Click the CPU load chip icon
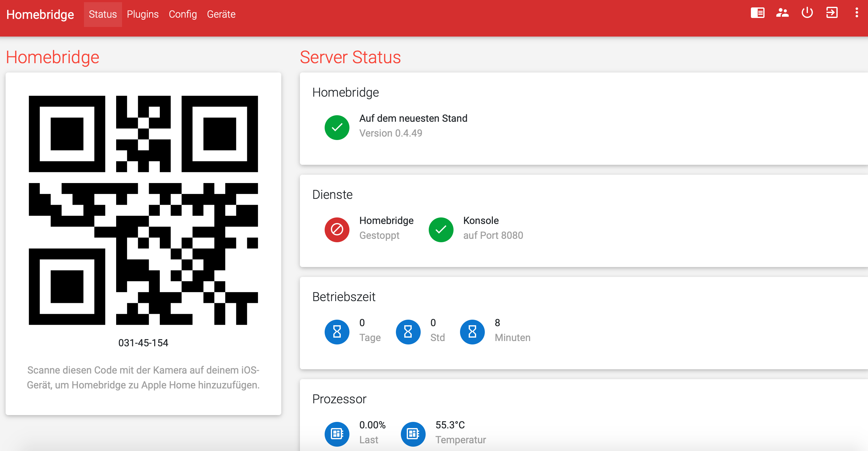The height and width of the screenshot is (451, 868). (337, 434)
